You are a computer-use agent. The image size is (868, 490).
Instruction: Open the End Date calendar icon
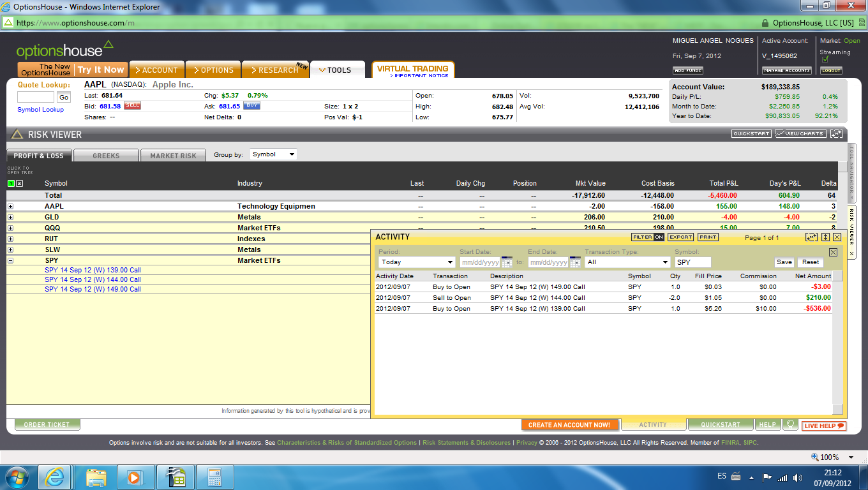point(575,262)
